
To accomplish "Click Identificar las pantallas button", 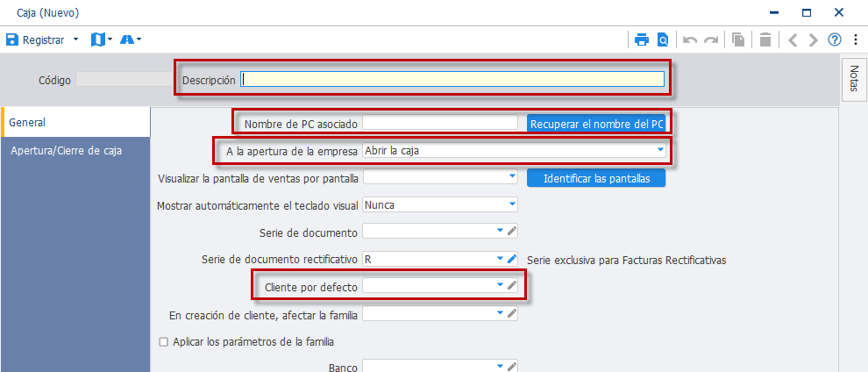I will (596, 178).
